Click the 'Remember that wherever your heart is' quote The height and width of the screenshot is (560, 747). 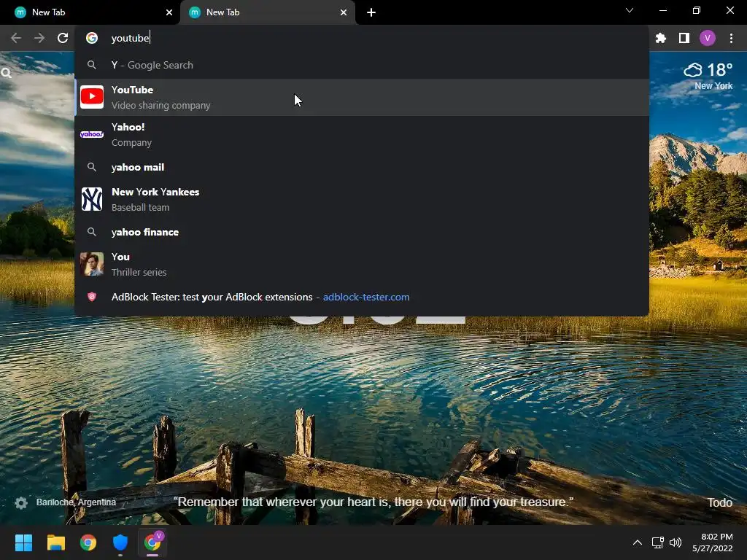373,502
